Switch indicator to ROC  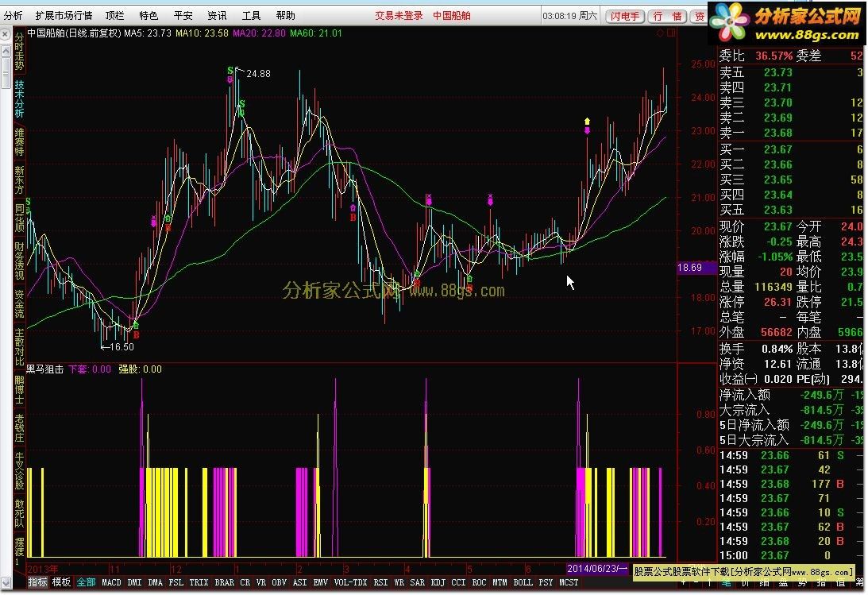click(x=480, y=582)
